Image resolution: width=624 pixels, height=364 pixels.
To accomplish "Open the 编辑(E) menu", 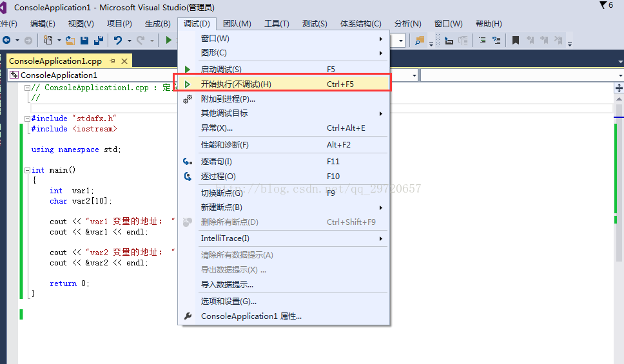I will coord(43,24).
